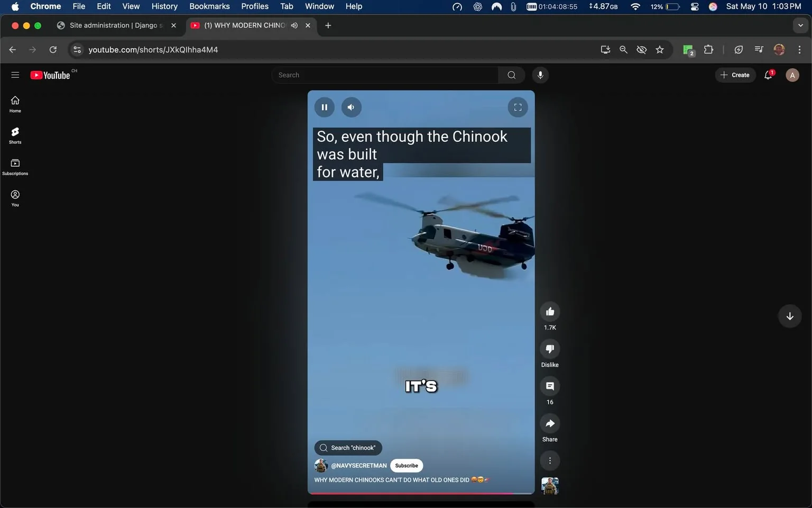This screenshot has height=508, width=812.
Task: Open the NAVYSECRETMAN channel avatar
Action: pos(321,466)
